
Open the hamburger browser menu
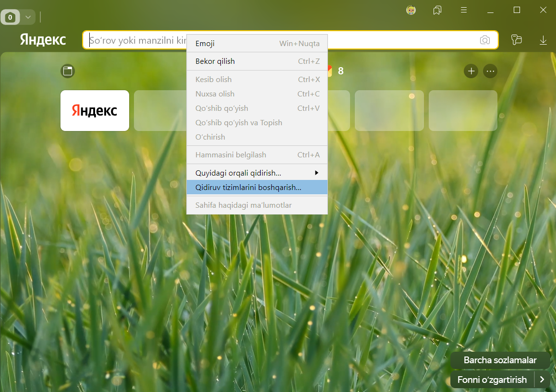point(464,10)
